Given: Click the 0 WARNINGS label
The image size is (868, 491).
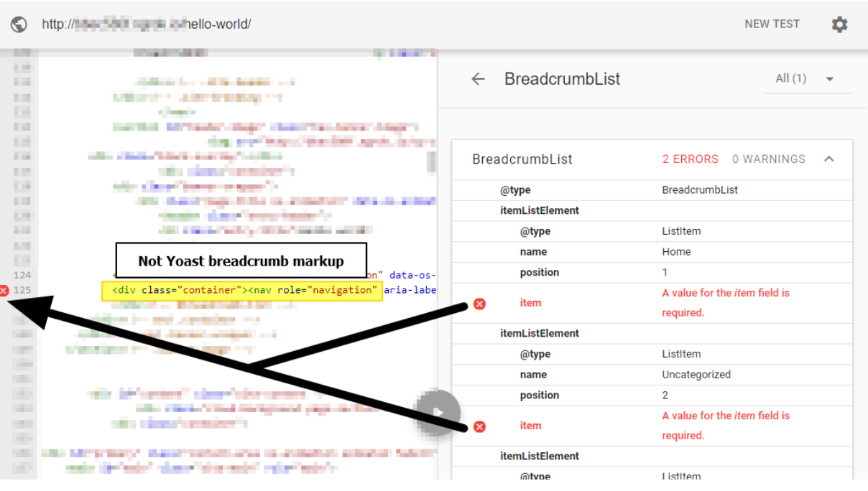Looking at the screenshot, I should tap(767, 159).
